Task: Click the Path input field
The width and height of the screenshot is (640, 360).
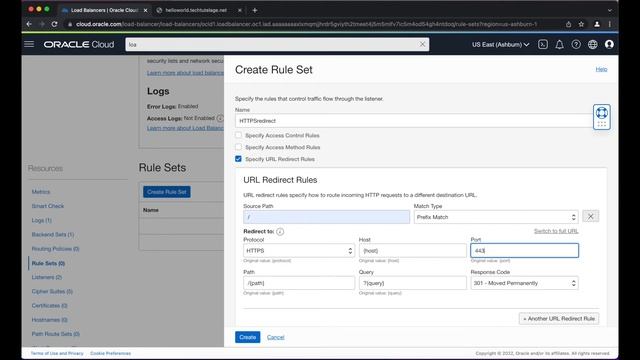Action: click(x=299, y=283)
